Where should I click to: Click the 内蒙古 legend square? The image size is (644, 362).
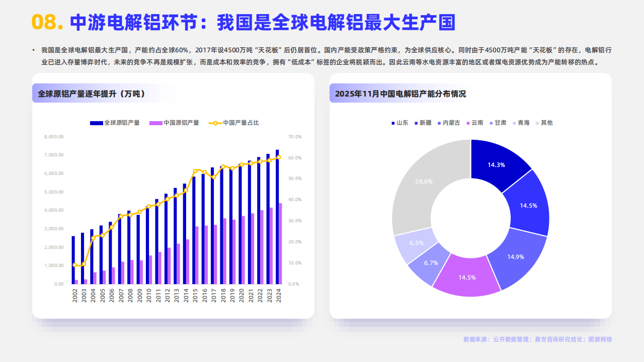click(x=439, y=123)
